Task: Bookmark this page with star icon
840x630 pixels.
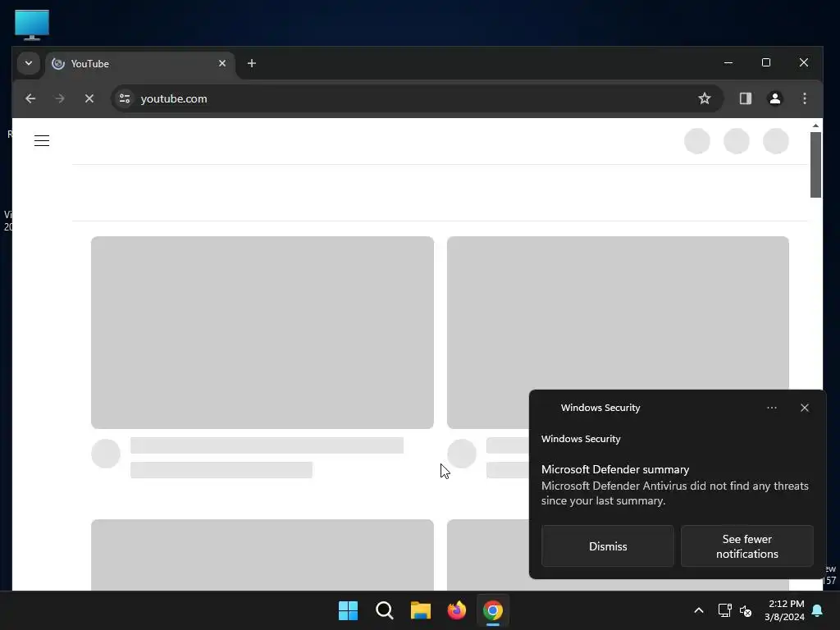Action: click(x=704, y=98)
